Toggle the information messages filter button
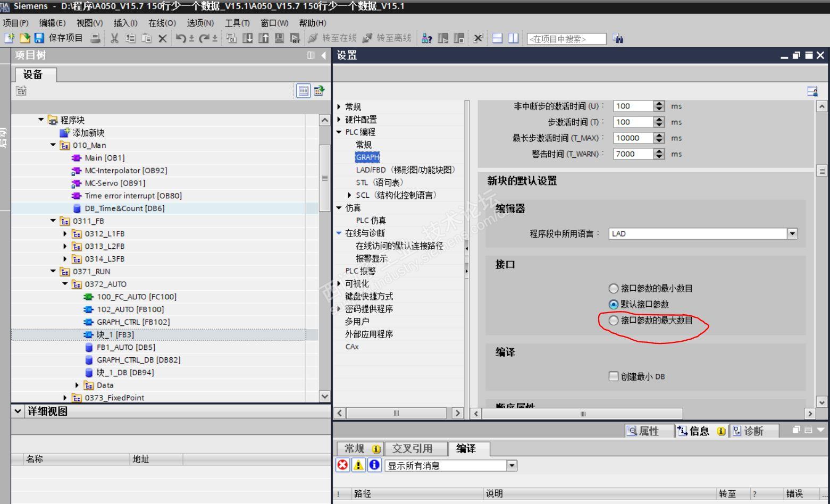This screenshot has width=830, height=504. click(375, 465)
